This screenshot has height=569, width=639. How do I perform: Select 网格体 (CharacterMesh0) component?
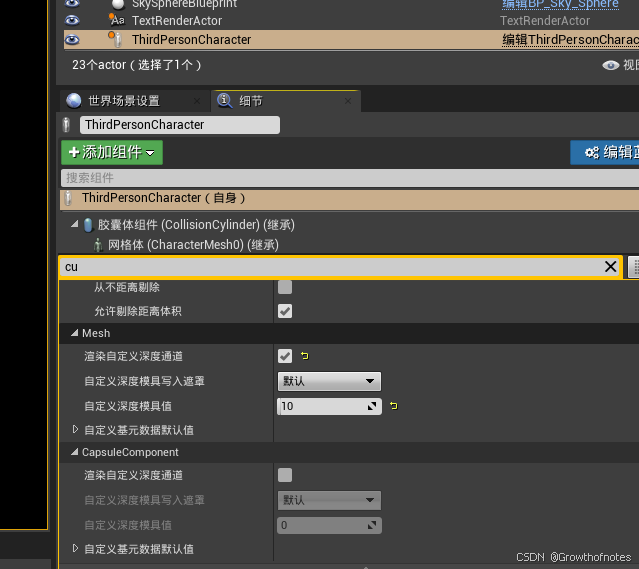click(193, 245)
